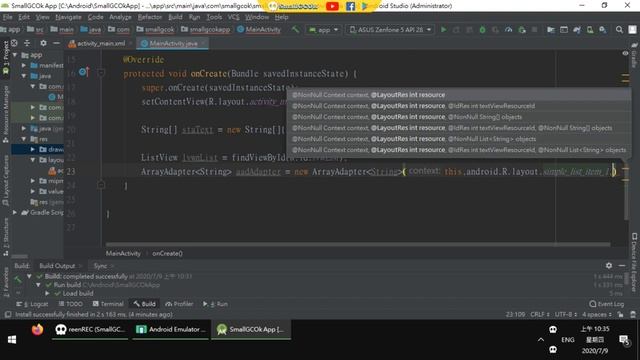This screenshot has height=360, width=640.
Task: Click the Debug app bug icon
Action: click(x=482, y=29)
